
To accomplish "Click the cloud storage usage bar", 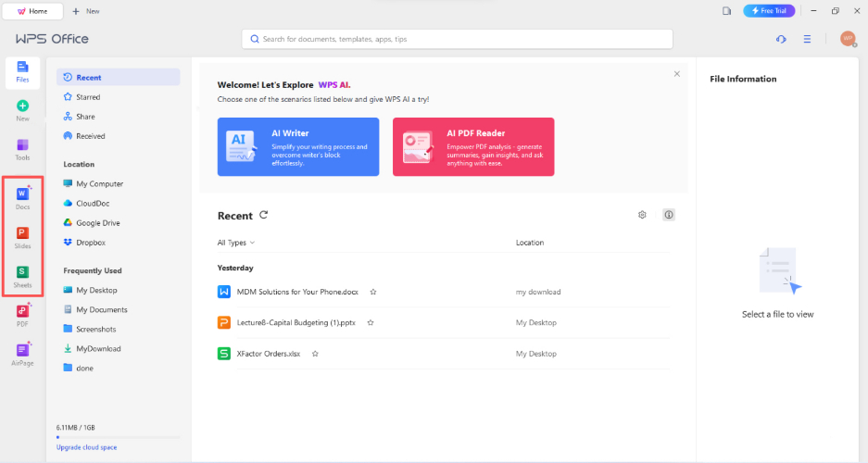I will [118, 437].
